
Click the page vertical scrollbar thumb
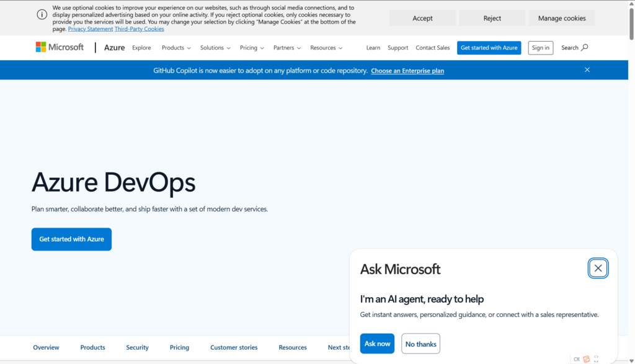[631, 24]
